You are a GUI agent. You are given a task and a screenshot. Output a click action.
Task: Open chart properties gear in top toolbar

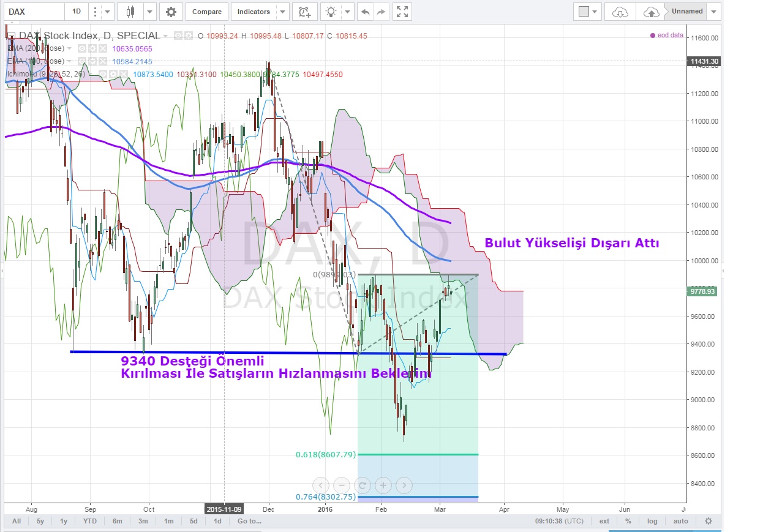click(171, 12)
